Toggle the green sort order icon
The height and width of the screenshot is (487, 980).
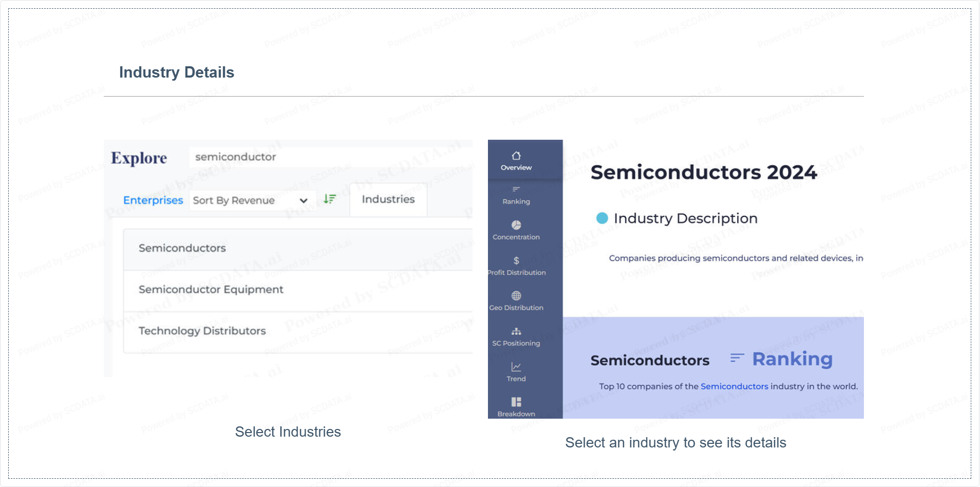click(330, 199)
